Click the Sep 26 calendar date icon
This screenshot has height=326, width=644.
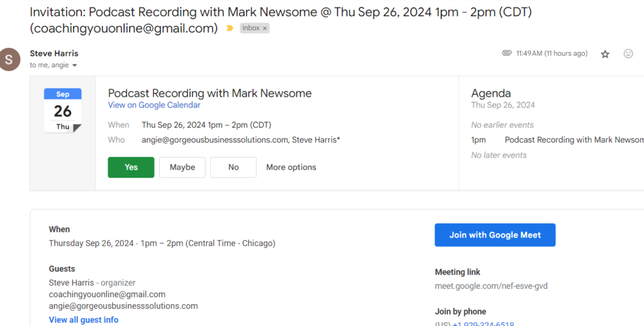[62, 111]
